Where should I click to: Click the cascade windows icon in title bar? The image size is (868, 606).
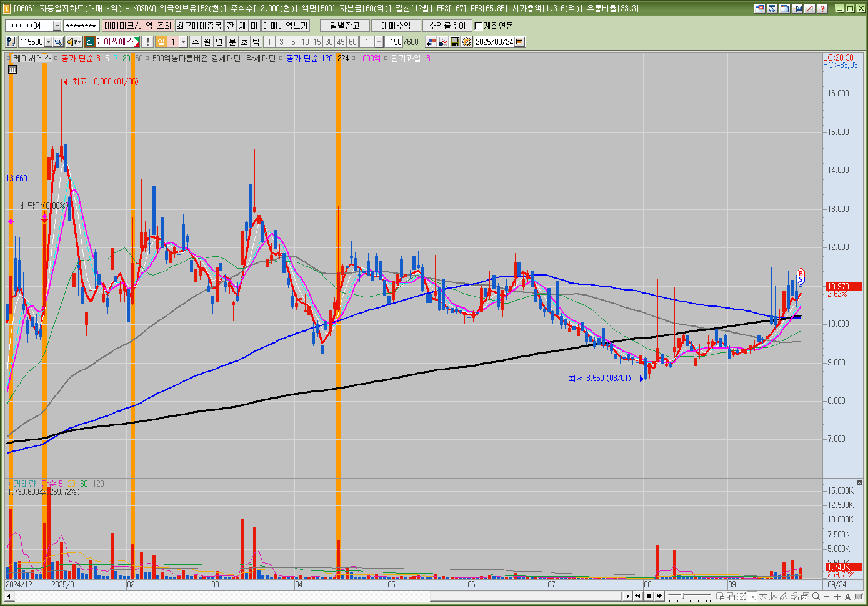tap(785, 9)
